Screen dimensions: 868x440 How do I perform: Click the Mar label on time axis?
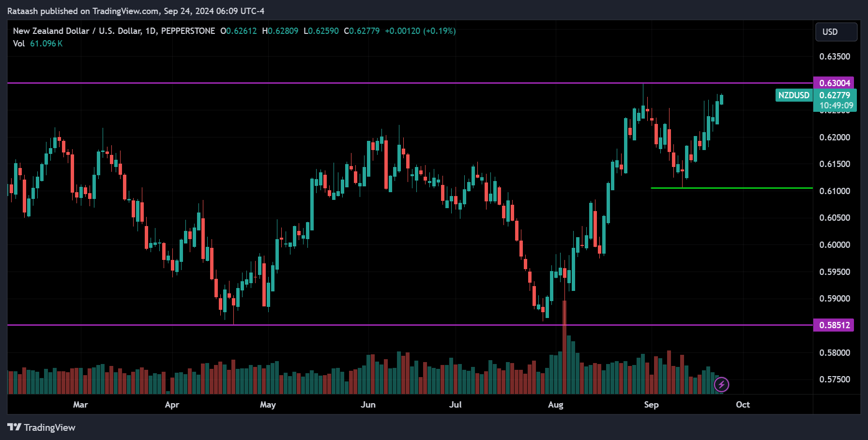tap(80, 405)
